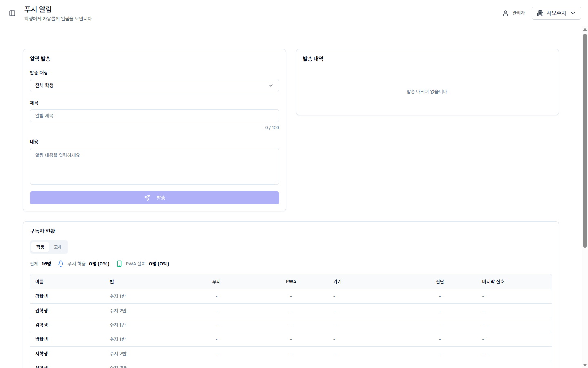
Task: Click the 반 column header
Action: 112,282
